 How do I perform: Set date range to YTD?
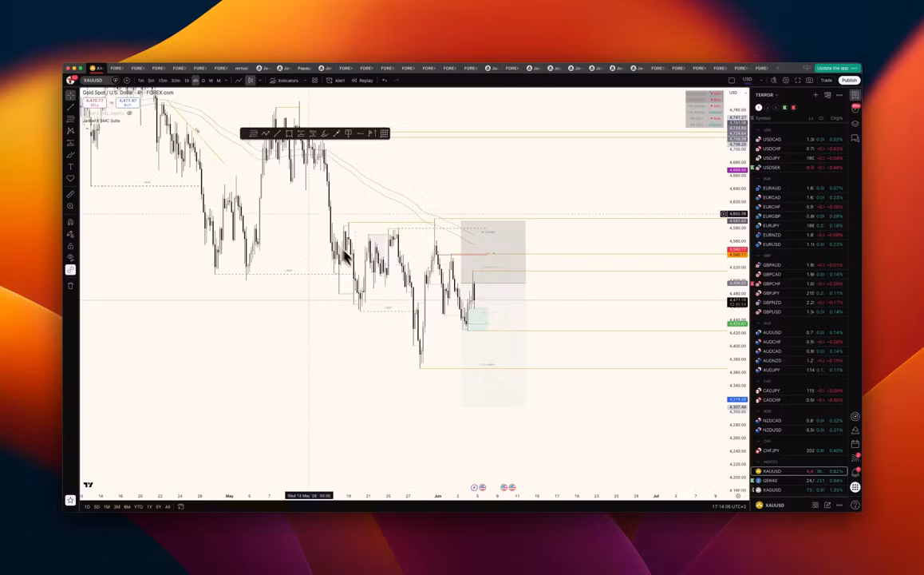point(138,506)
